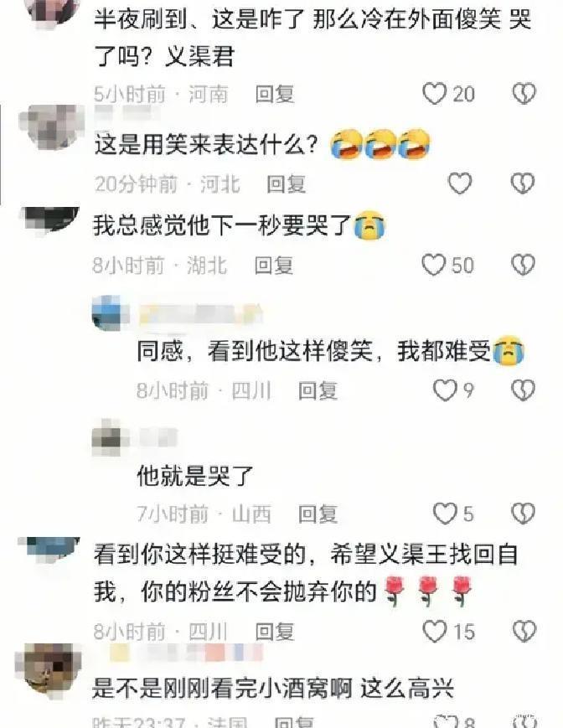The image size is (563, 728).
Task: Dislike the 河北 comment about laughing
Action: click(x=523, y=183)
